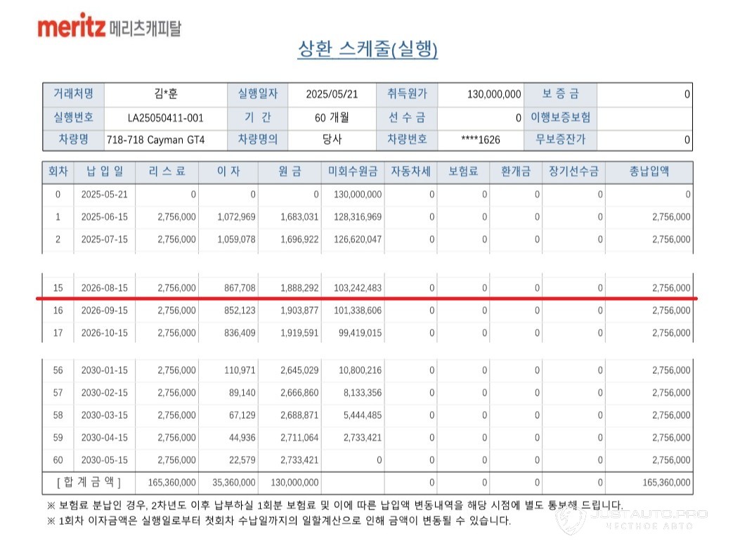This screenshot has width=747, height=560.
Task: Click the 선 수 금 label cell
Action: pyautogui.click(x=407, y=117)
